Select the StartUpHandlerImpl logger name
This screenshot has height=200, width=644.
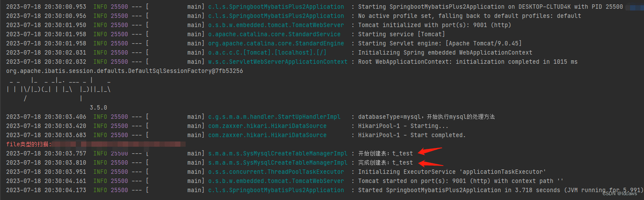click(274, 117)
